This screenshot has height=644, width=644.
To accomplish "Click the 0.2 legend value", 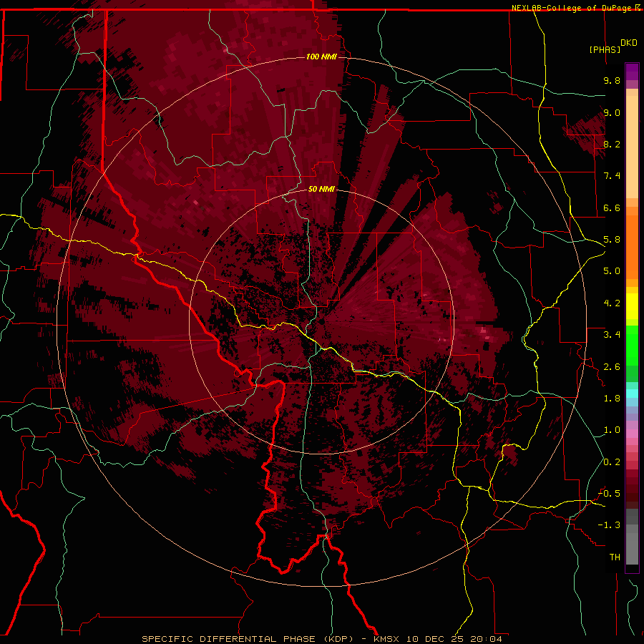I will tap(612, 462).
